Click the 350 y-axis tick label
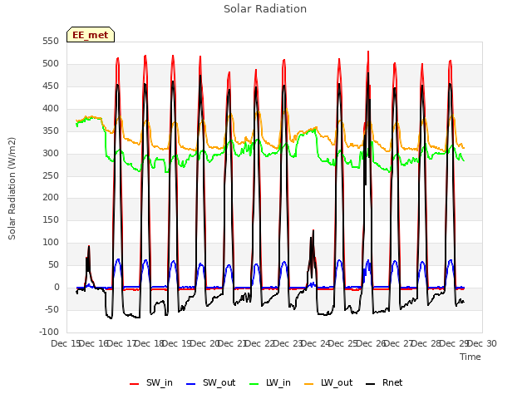The height and width of the screenshot is (399, 532). click(51, 131)
